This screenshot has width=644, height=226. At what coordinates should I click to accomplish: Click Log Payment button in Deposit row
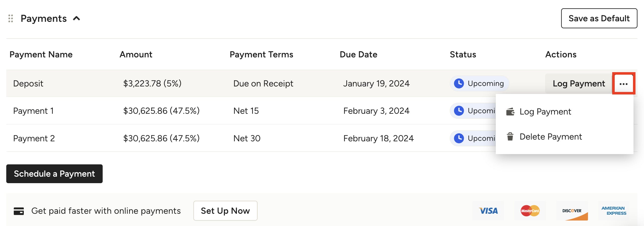(579, 84)
